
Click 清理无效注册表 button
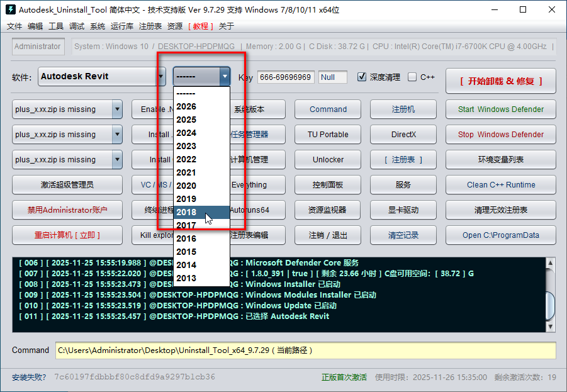[501, 210]
